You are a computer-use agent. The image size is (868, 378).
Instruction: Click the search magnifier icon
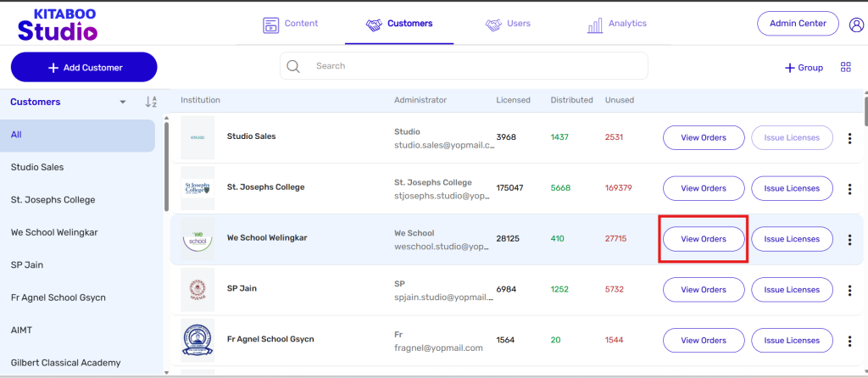click(294, 66)
